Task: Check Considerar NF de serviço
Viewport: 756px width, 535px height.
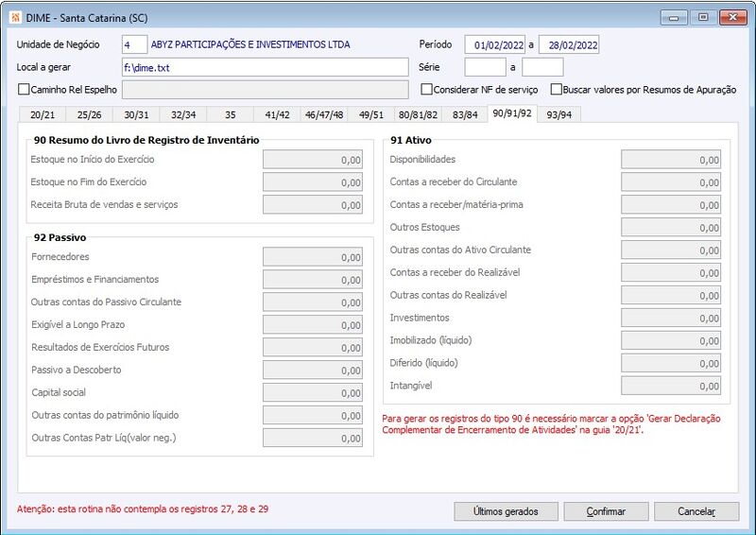Action: pos(426,89)
